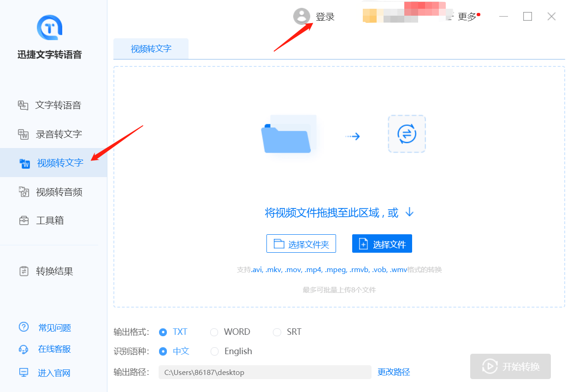Click the online customer service headset icon

24,349
